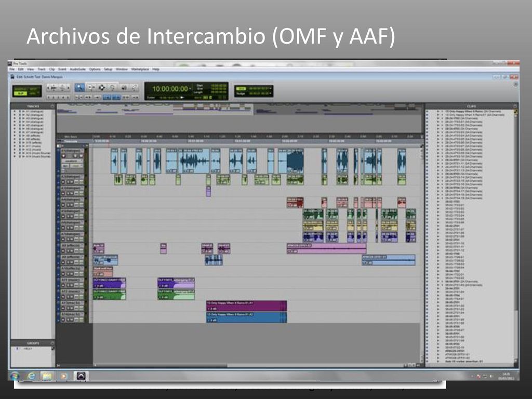Open the waveform view selector on A1

(x=72, y=161)
